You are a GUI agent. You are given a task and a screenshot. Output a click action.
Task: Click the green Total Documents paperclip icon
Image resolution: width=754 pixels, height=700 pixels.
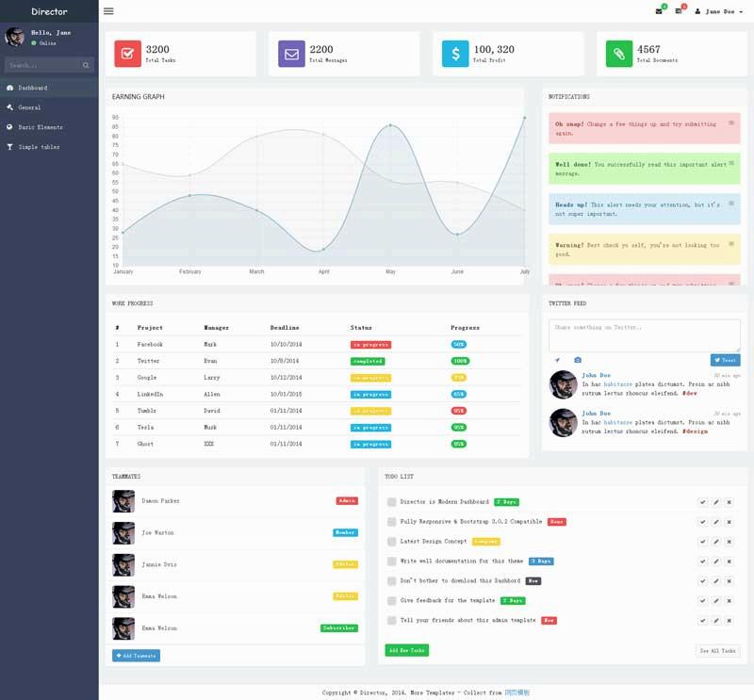pyautogui.click(x=619, y=54)
